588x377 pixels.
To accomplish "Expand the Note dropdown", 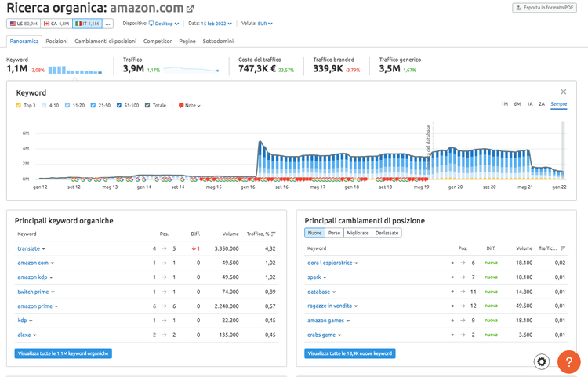I will 193,106.
